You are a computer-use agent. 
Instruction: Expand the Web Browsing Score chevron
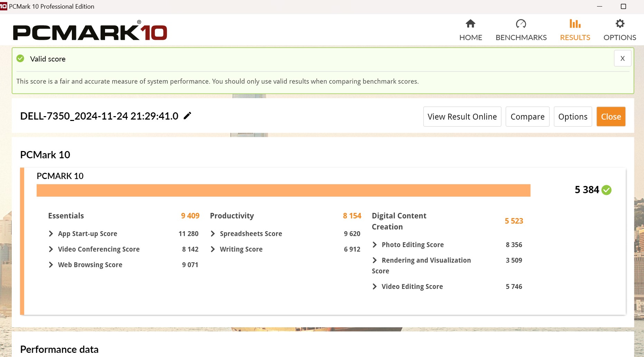(x=51, y=265)
